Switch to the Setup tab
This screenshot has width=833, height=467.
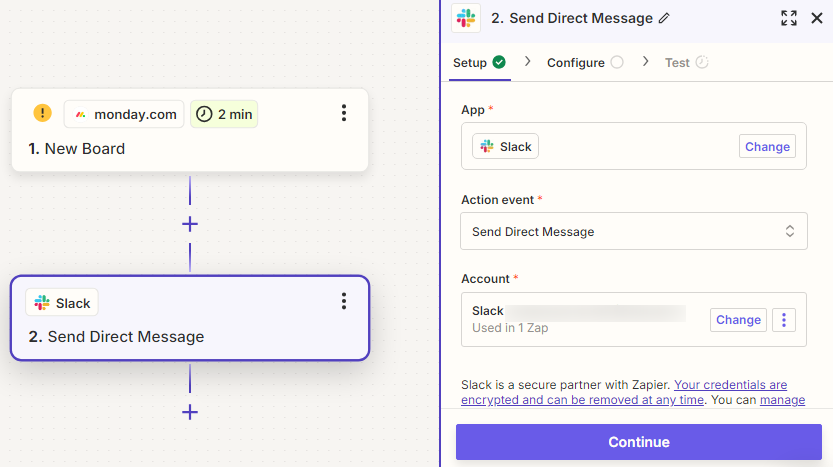pyautogui.click(x=479, y=63)
